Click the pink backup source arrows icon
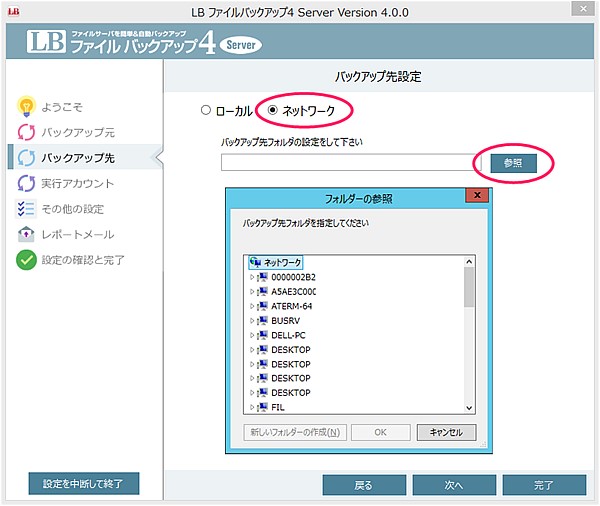The width and height of the screenshot is (600, 506). tap(26, 132)
